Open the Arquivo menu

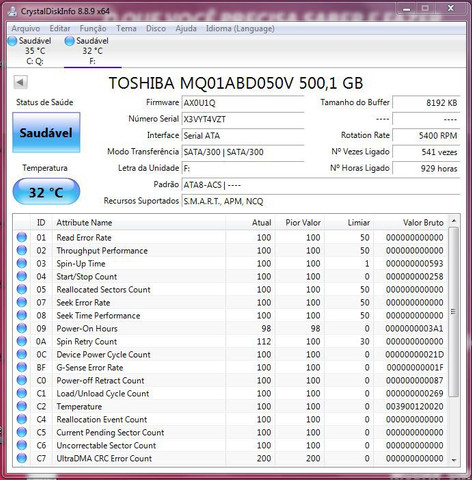pyautogui.click(x=26, y=29)
